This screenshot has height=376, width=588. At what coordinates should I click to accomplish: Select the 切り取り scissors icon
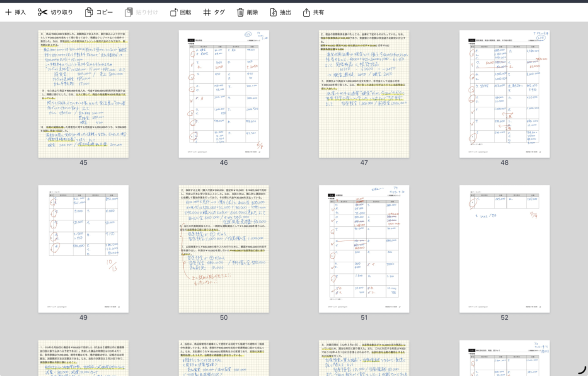click(42, 13)
